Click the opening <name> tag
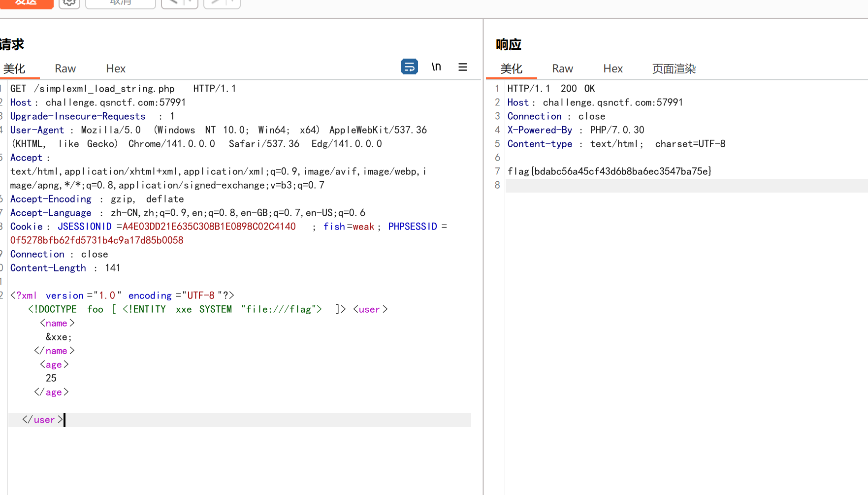868x495 pixels. (57, 323)
